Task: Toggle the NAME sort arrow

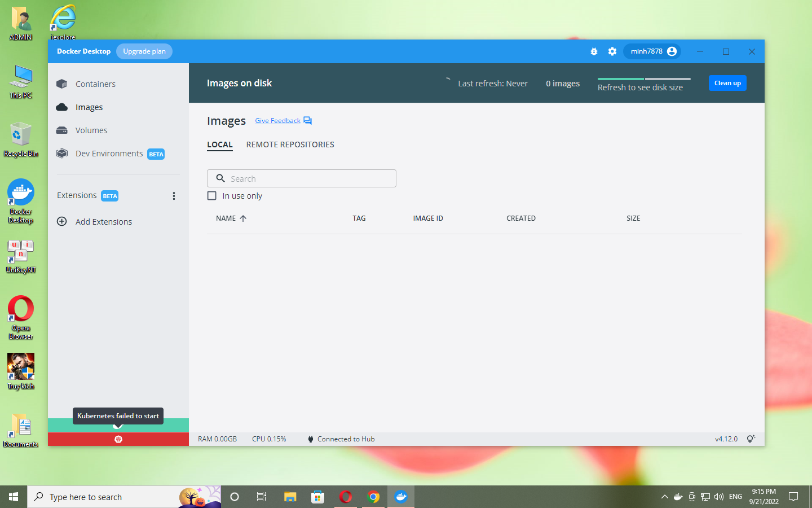Action: tap(243, 218)
